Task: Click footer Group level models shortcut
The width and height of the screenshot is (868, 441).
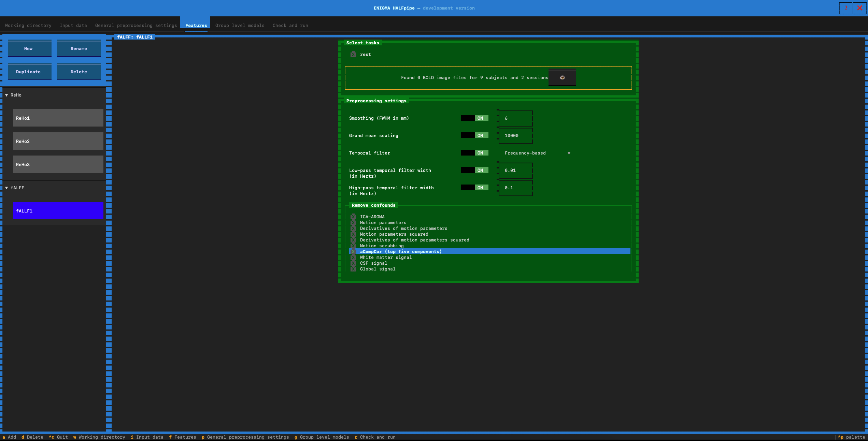Action: click(322, 437)
